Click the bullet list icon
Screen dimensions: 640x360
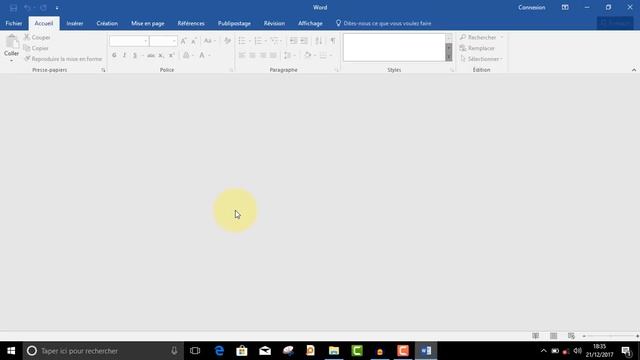coord(242,41)
